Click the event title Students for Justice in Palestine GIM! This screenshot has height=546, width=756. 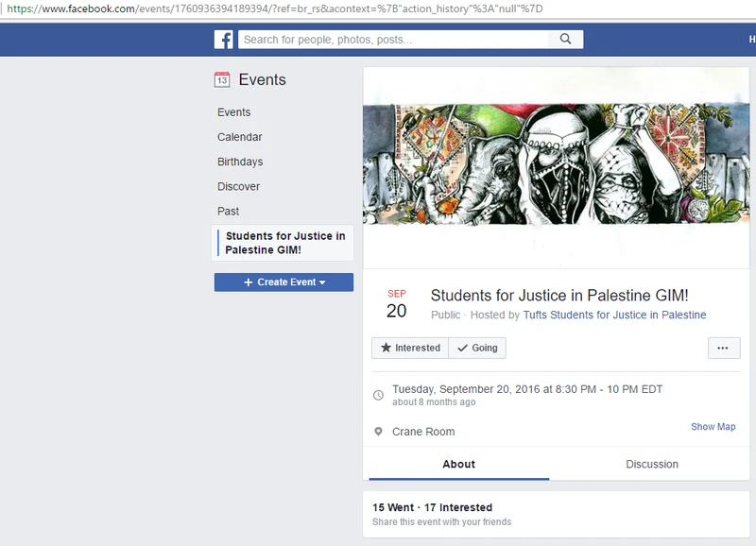[559, 295]
